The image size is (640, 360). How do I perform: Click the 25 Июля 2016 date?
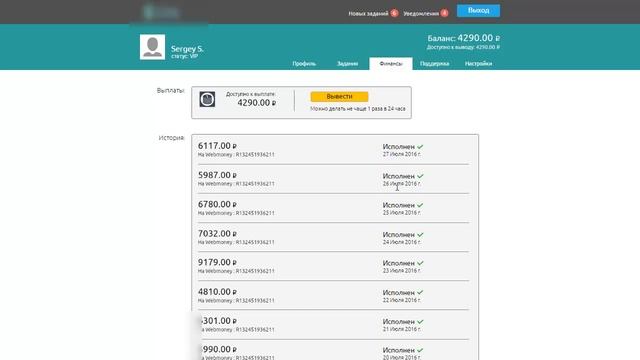point(402,213)
